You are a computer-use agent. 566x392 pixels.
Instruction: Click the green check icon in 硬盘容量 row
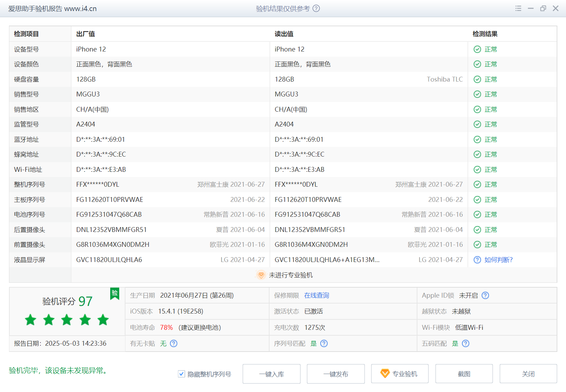pyautogui.click(x=477, y=79)
